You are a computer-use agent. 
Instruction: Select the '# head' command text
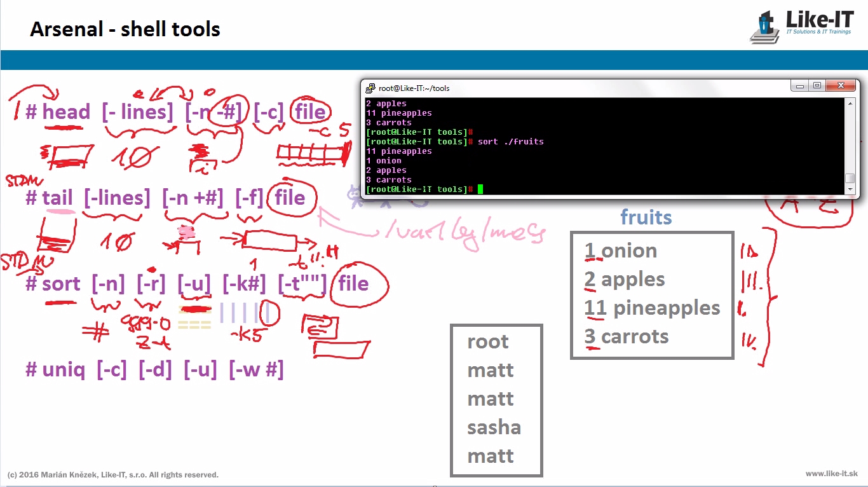coord(58,113)
